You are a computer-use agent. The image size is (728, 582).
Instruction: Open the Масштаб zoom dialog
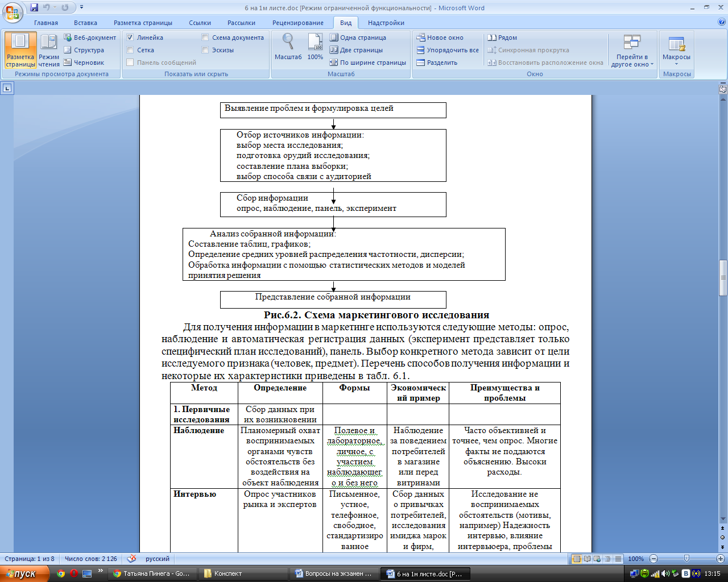[x=288, y=47]
